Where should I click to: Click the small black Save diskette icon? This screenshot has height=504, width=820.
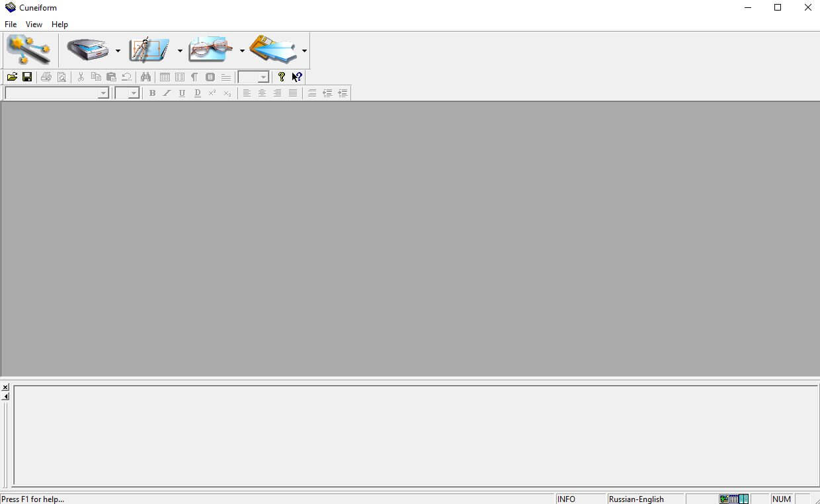27,77
